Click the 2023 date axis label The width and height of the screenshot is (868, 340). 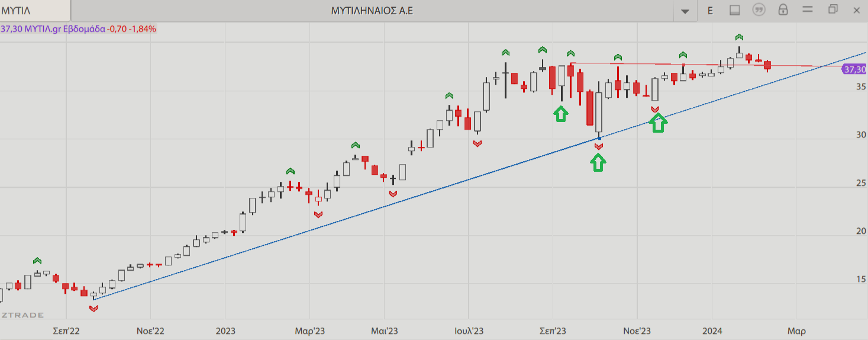(x=225, y=331)
